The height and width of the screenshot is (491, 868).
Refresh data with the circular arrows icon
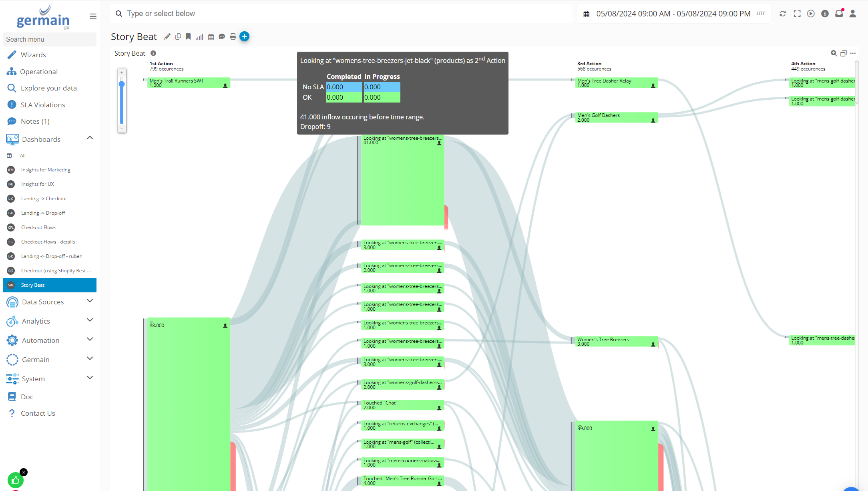pyautogui.click(x=783, y=13)
